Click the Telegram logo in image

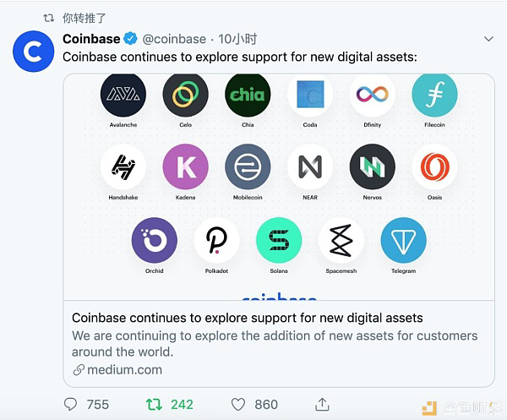pos(404,240)
